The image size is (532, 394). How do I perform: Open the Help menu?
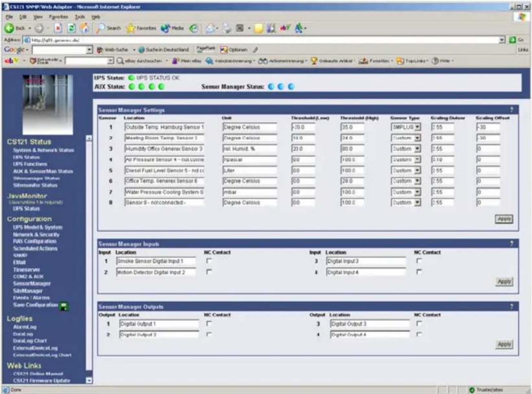pos(95,17)
